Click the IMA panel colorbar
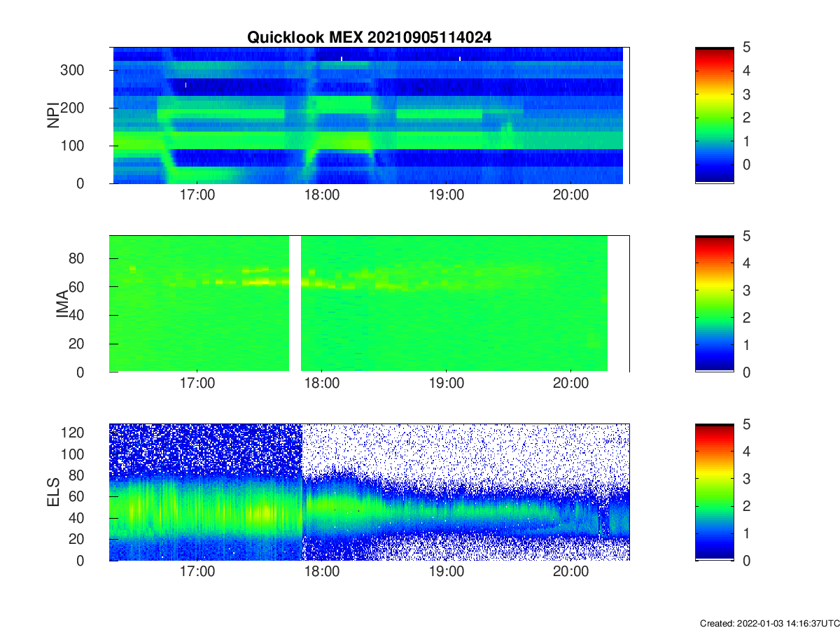840x630 pixels. point(715,304)
